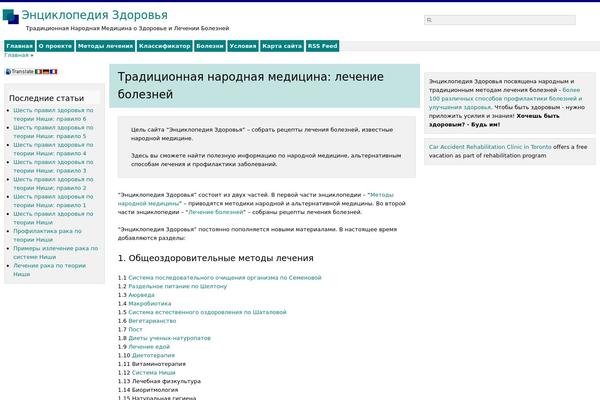Open 1.6 Вегетарианство link

tap(152, 321)
